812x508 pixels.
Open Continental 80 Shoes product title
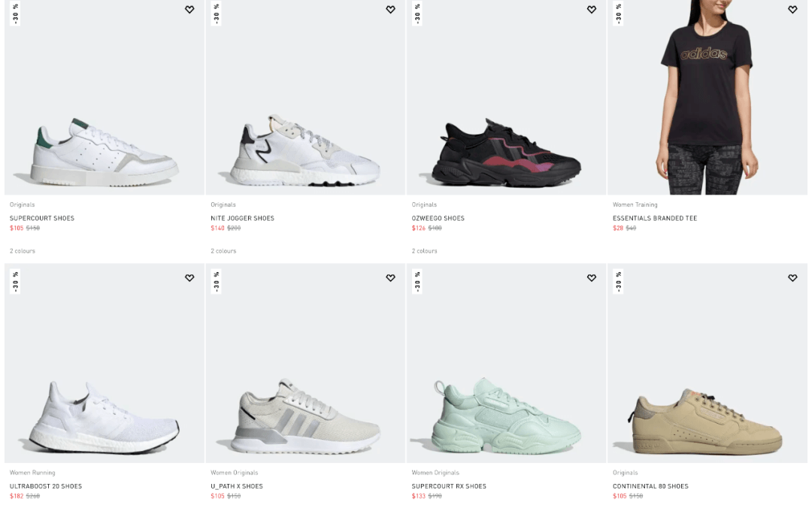pos(650,485)
